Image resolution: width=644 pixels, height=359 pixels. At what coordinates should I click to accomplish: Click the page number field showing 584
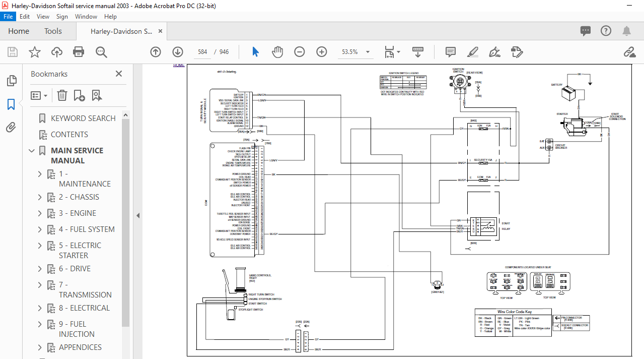pos(202,52)
